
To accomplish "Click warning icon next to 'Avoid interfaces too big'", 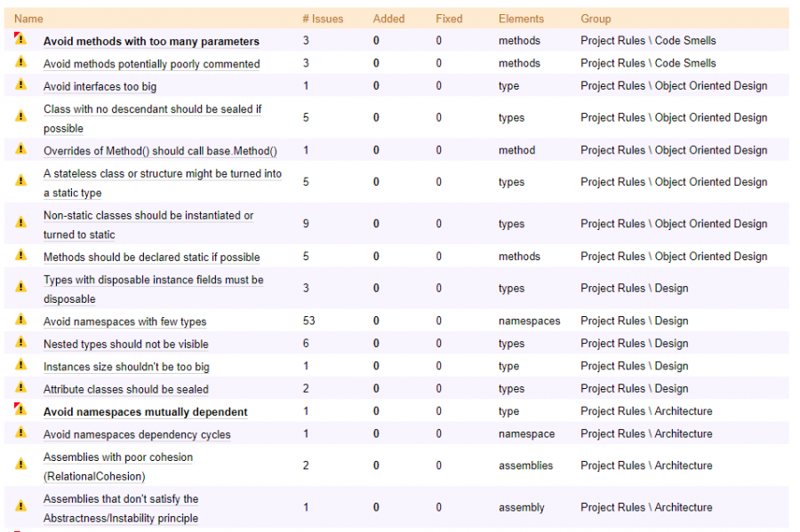I will tap(20, 85).
